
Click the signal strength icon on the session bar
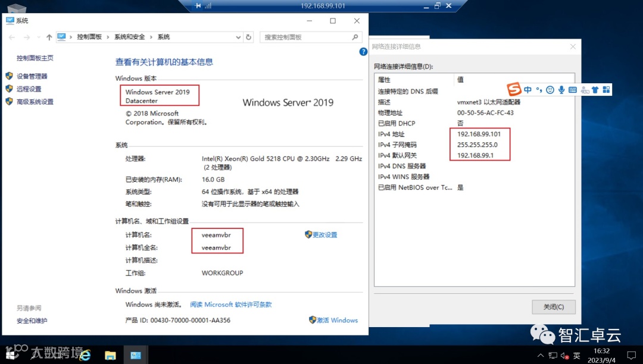(208, 6)
